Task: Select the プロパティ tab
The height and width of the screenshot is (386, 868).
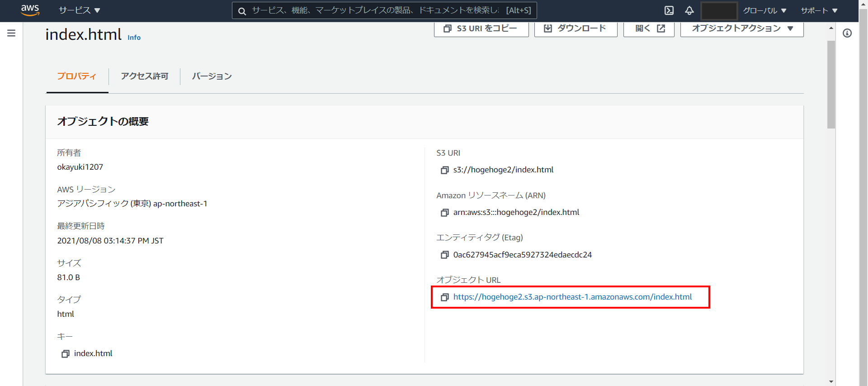Action: click(x=77, y=76)
